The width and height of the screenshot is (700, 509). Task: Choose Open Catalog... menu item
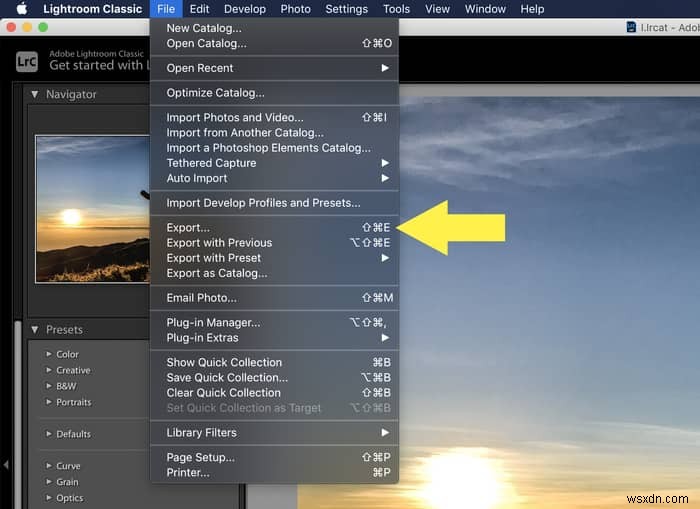click(x=274, y=43)
